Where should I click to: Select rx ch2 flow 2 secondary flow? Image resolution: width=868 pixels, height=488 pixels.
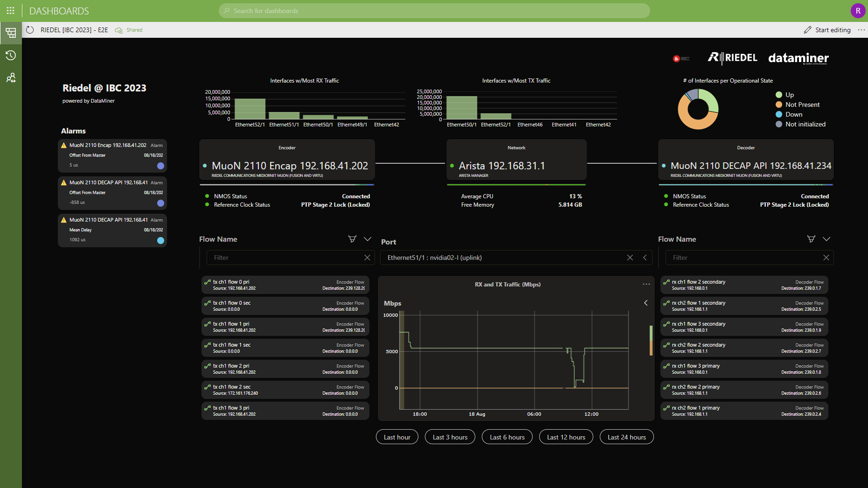click(744, 348)
